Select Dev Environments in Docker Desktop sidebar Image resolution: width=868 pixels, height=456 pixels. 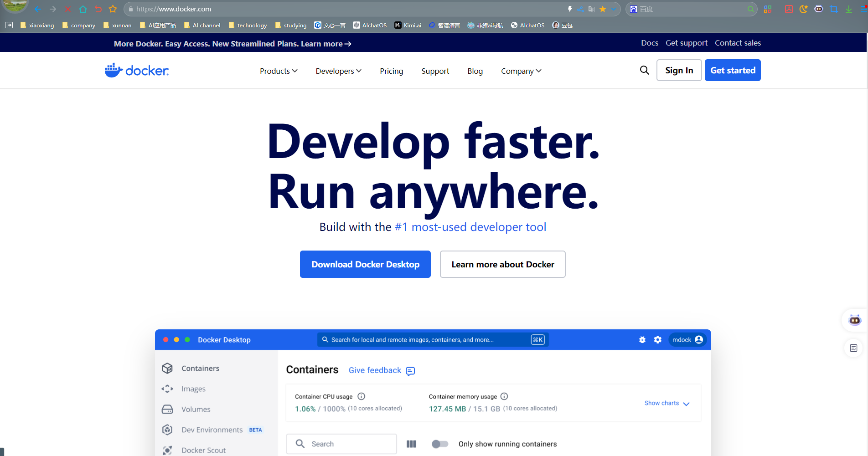tap(212, 430)
